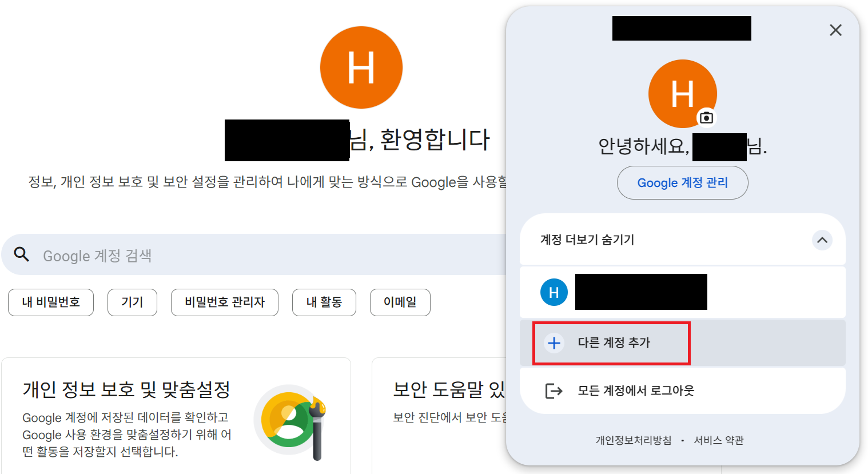Click the orange H avatar in the popup
868x474 pixels.
pyautogui.click(x=682, y=94)
